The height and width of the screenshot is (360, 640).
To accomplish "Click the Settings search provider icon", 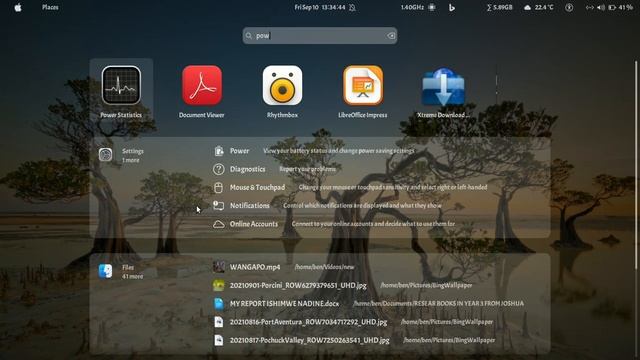I will tap(105, 155).
